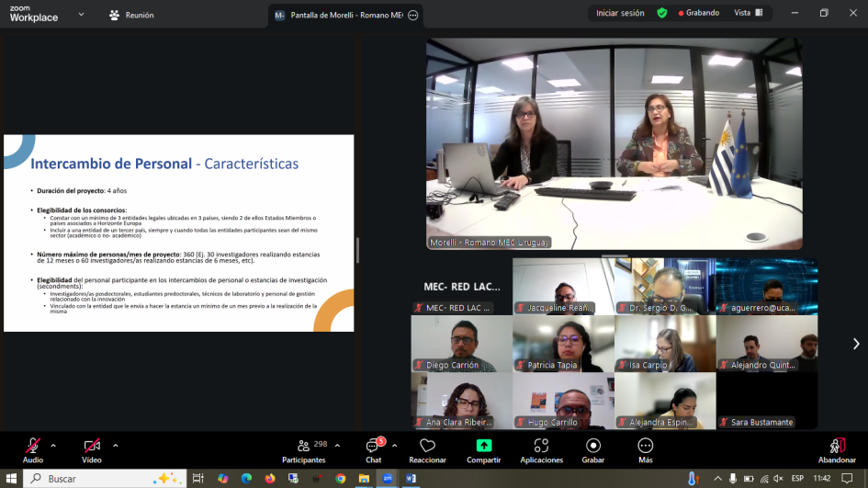Show next page of participant videos
Viewport: 868px width, 488px height.
click(856, 344)
